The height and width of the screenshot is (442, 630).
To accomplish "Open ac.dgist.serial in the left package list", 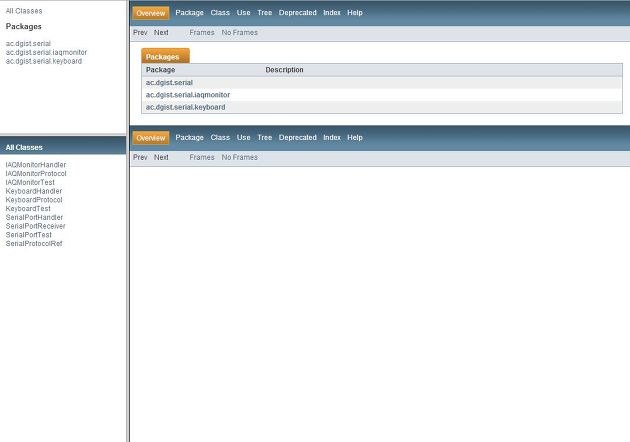I will click(28, 43).
